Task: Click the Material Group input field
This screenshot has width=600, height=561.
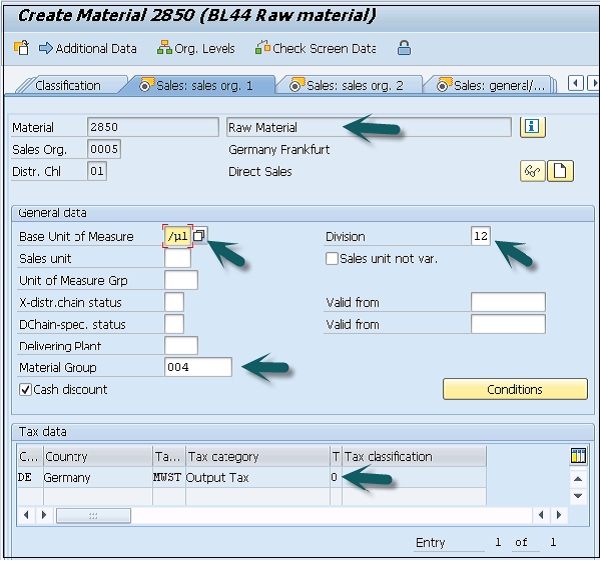Action: pos(197,367)
